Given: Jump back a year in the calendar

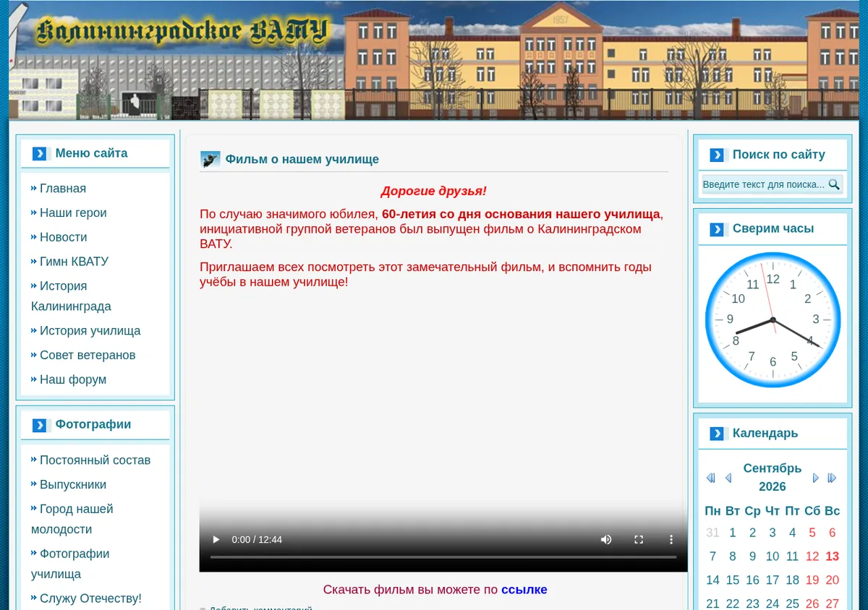Looking at the screenshot, I should 710,478.
